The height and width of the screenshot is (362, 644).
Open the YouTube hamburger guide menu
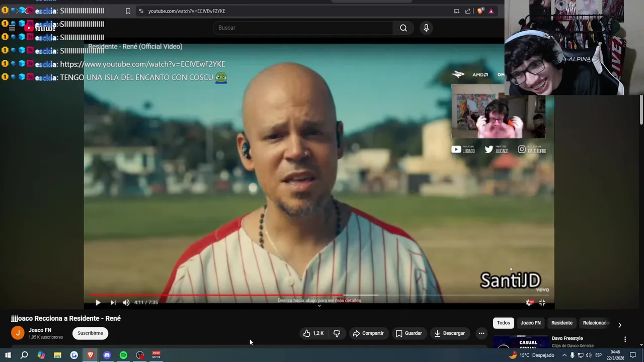coord(12,28)
